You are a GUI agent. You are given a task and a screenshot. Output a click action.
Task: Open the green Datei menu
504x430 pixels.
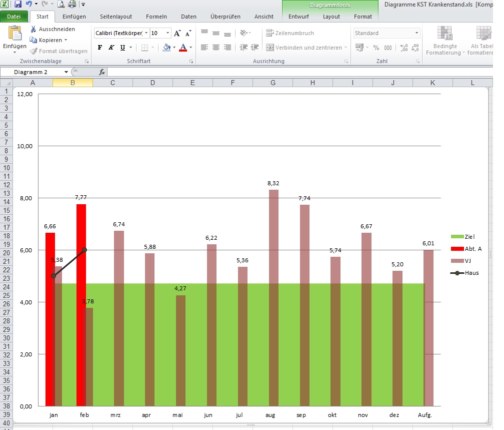tap(14, 16)
